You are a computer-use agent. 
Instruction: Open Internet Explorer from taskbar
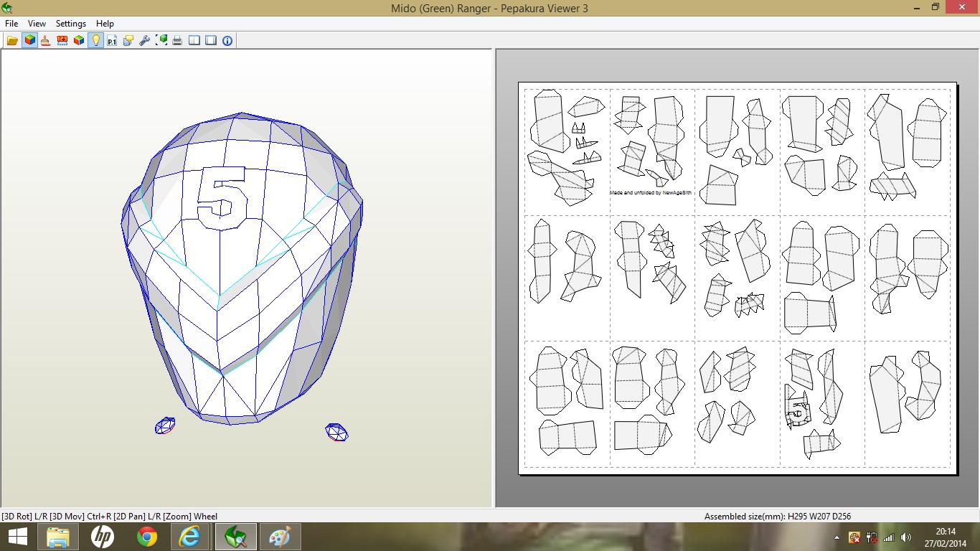190,537
